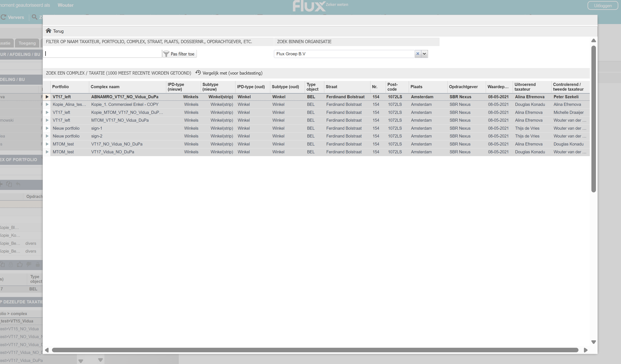Select the 'Kopie_Alina_tes…' portfolio cell

(70, 104)
